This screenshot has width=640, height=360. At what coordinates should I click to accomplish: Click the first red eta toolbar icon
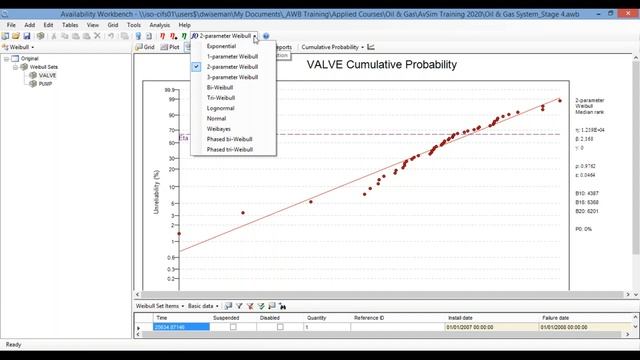point(162,36)
